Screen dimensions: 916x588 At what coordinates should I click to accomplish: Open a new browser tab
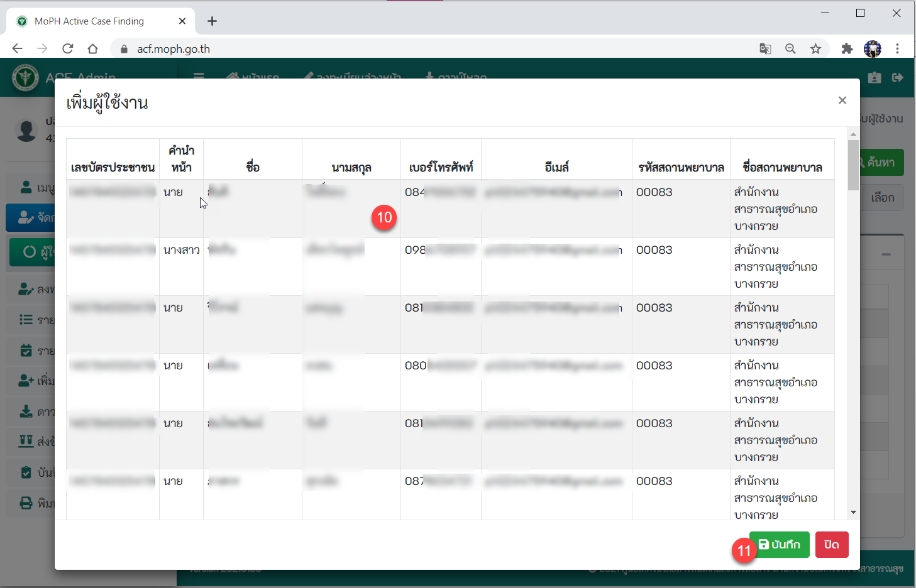(212, 21)
